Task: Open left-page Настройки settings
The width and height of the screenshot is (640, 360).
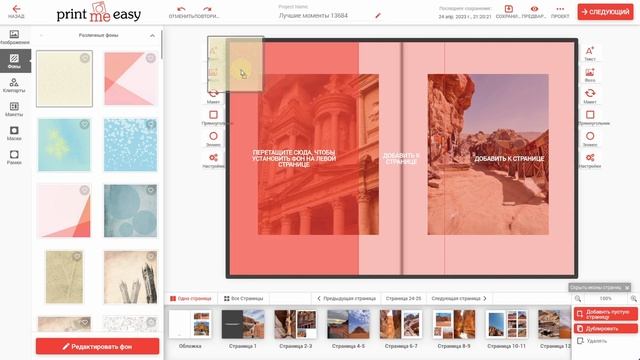Action: (213, 161)
